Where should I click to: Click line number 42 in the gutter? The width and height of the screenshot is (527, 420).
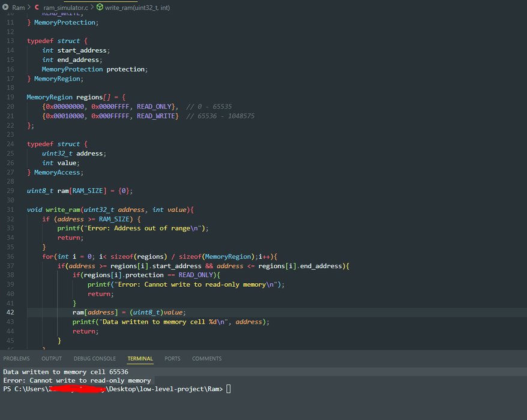[x=11, y=313]
